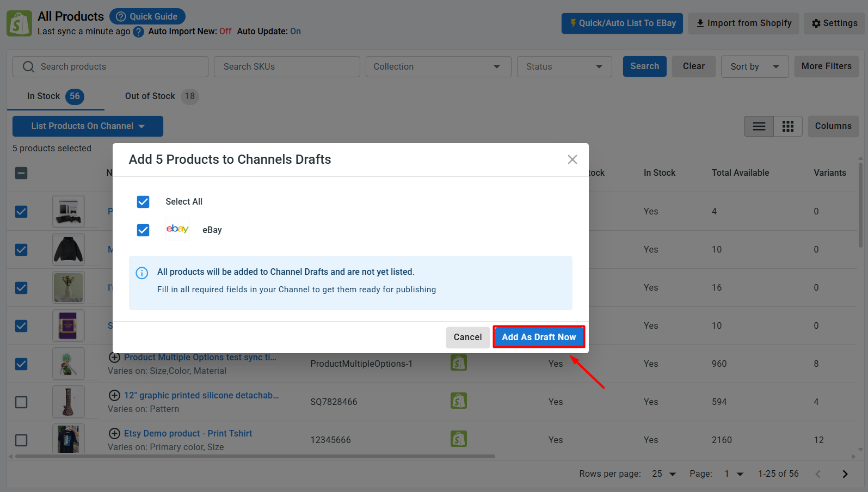Screen dimensions: 868x492
Task: Toggle the header select-all products checkbox
Action: (21, 173)
